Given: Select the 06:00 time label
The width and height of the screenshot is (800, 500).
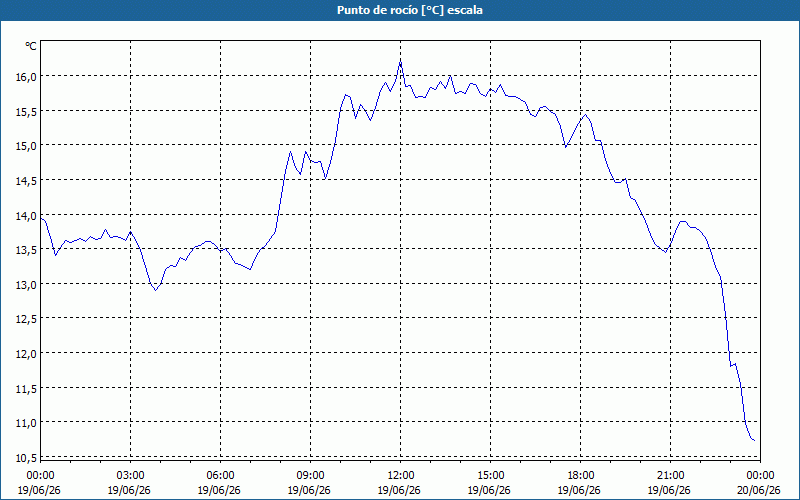Looking at the screenshot, I should click(220, 476).
